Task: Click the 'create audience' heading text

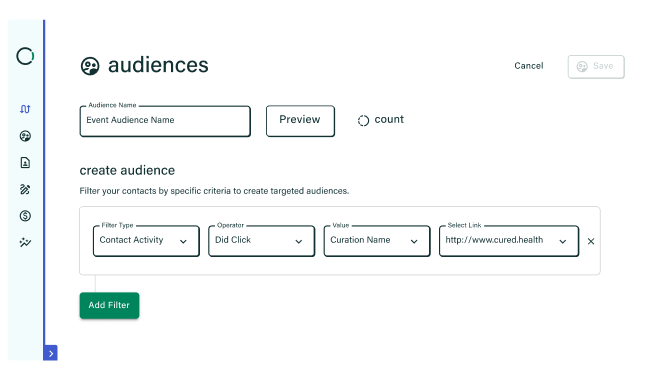Action: [x=127, y=170]
